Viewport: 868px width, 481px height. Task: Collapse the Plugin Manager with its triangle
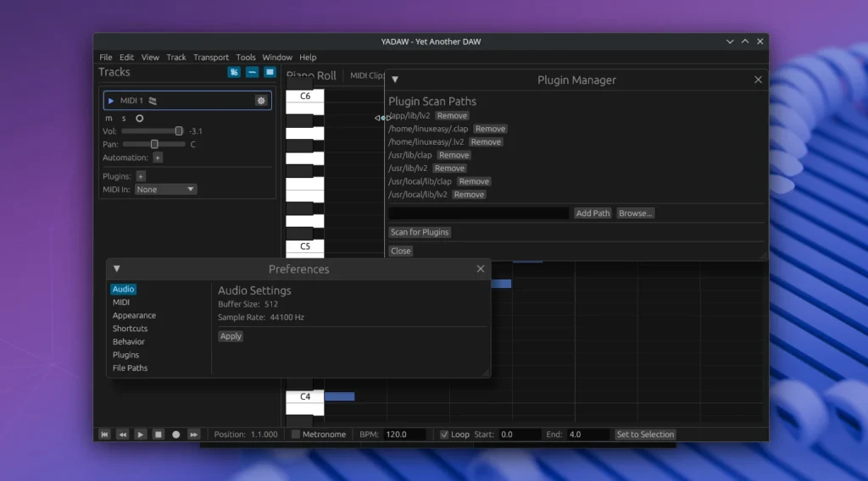click(395, 80)
